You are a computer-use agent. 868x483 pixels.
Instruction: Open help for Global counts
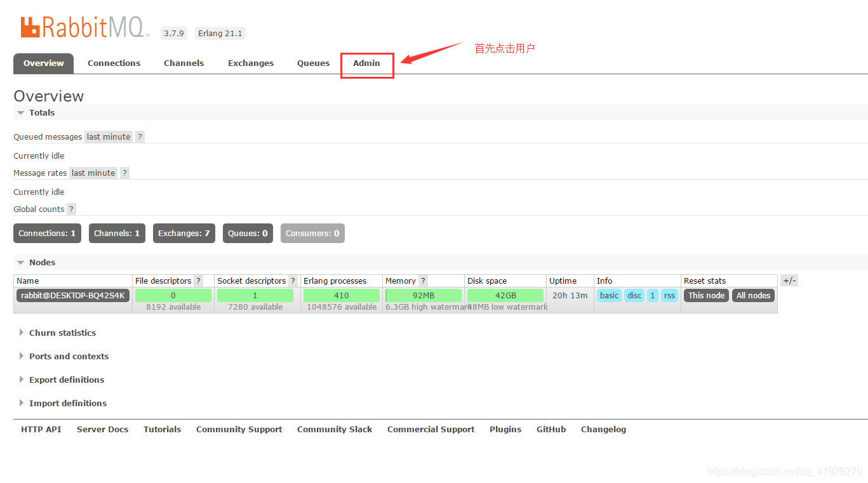71,209
